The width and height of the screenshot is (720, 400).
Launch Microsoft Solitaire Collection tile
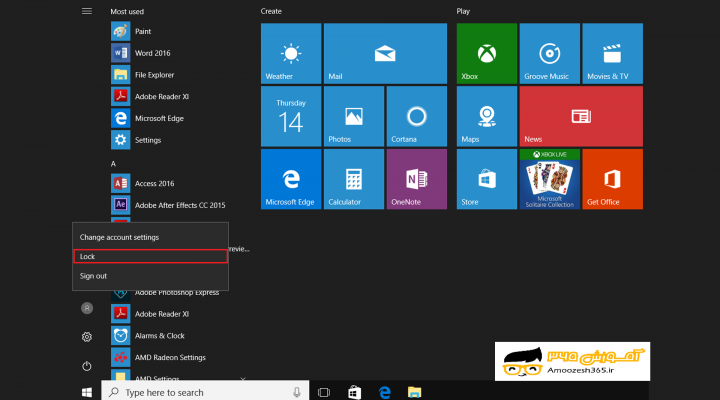point(549,179)
